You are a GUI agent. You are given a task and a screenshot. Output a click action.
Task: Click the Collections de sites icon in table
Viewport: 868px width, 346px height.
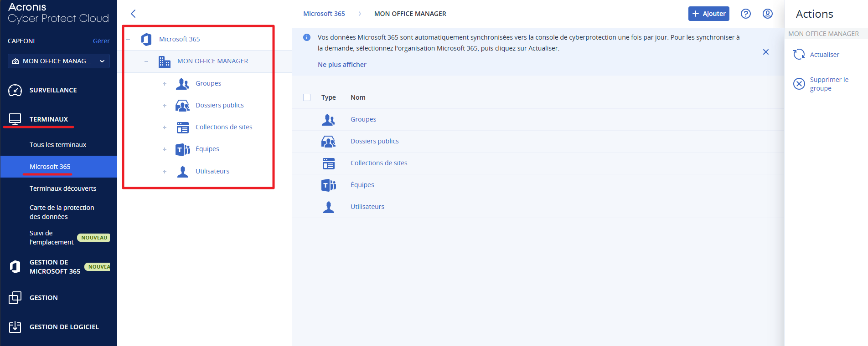[329, 163]
